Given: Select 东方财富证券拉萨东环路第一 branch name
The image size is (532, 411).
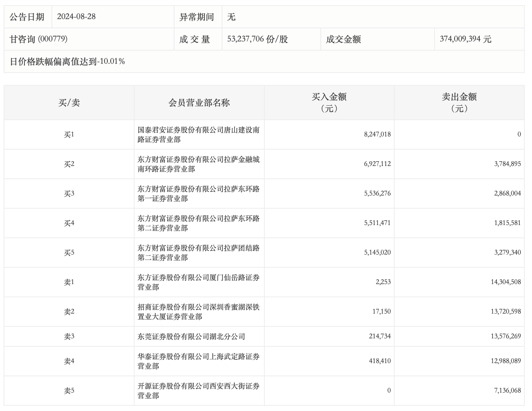Looking at the screenshot, I should pos(199,194).
